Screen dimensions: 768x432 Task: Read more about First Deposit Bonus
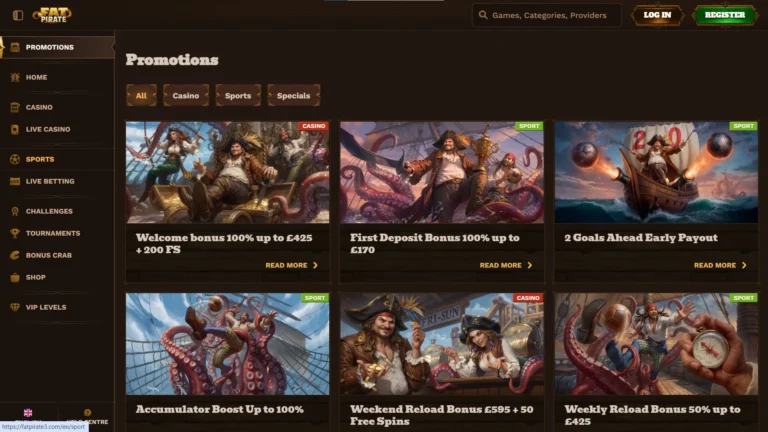[x=506, y=265]
